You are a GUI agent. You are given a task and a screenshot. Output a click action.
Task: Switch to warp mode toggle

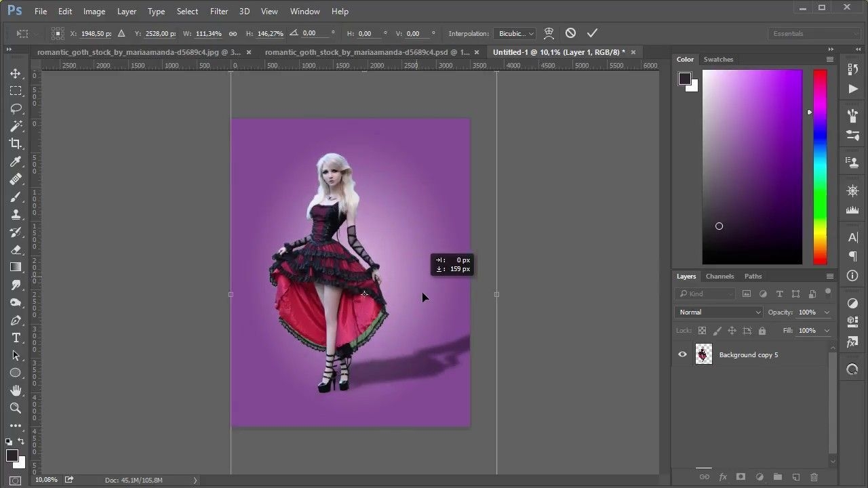pos(549,33)
